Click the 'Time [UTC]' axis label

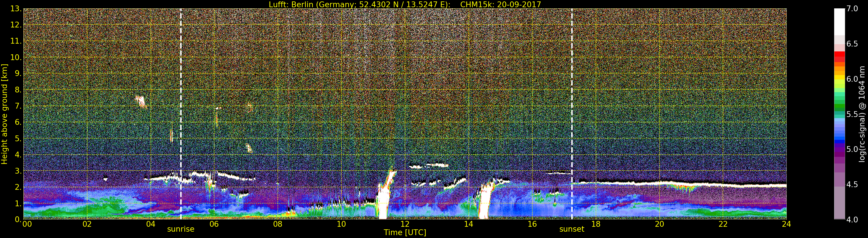click(x=405, y=232)
